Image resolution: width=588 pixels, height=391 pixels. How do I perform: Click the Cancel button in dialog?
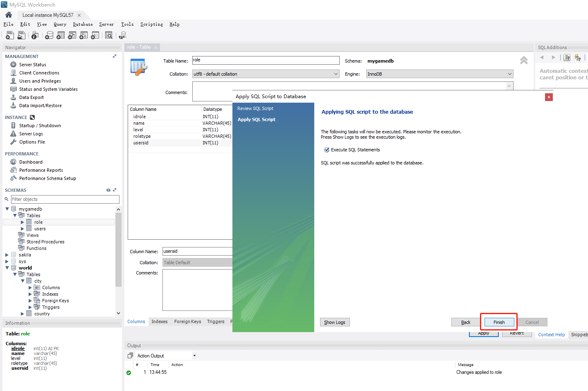[532, 322]
